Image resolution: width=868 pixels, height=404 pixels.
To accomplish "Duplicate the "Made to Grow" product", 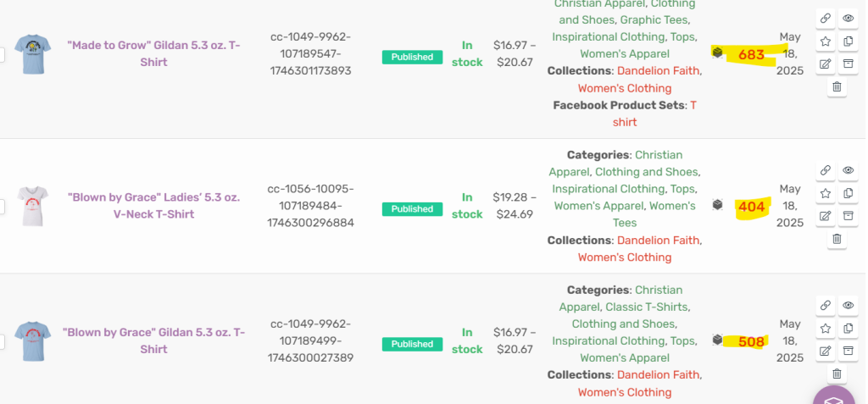I will [x=848, y=41].
